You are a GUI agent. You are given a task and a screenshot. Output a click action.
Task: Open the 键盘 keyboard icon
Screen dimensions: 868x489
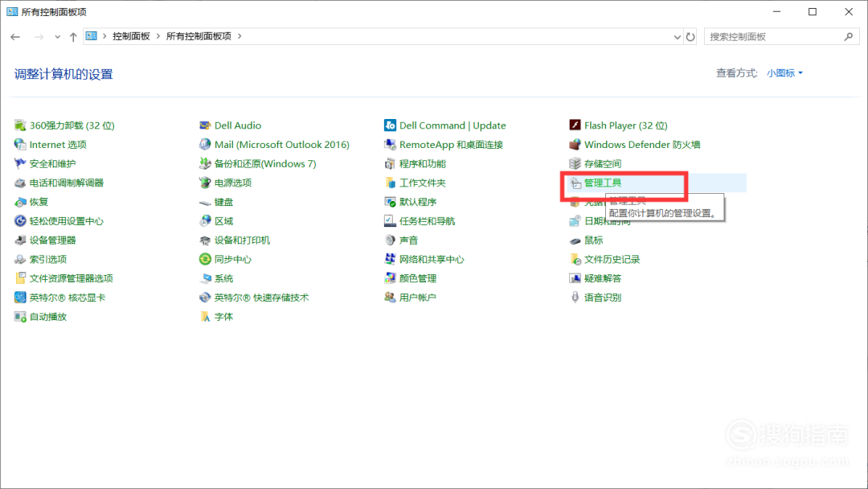click(x=205, y=202)
